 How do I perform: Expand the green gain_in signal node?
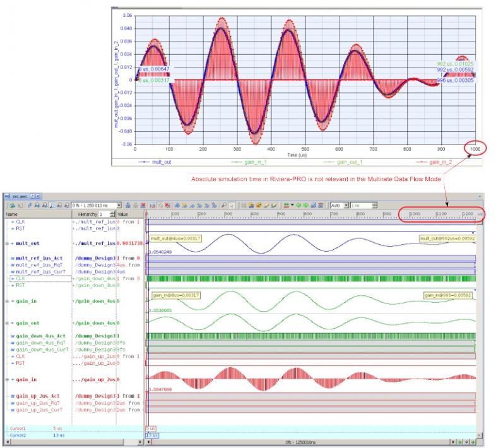[7, 301]
